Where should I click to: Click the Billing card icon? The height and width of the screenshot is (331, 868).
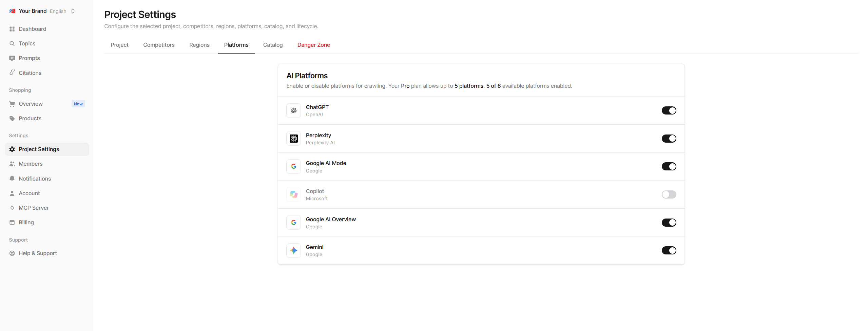point(12,223)
